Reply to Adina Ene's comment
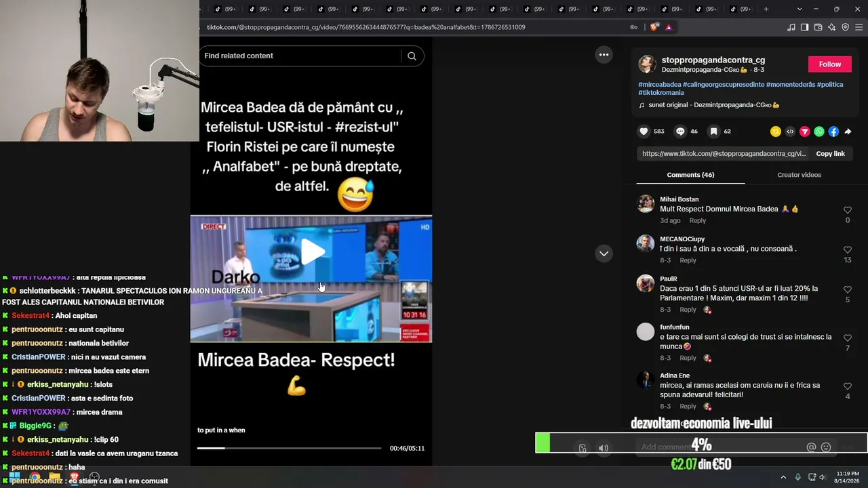868x488 pixels. coord(688,407)
